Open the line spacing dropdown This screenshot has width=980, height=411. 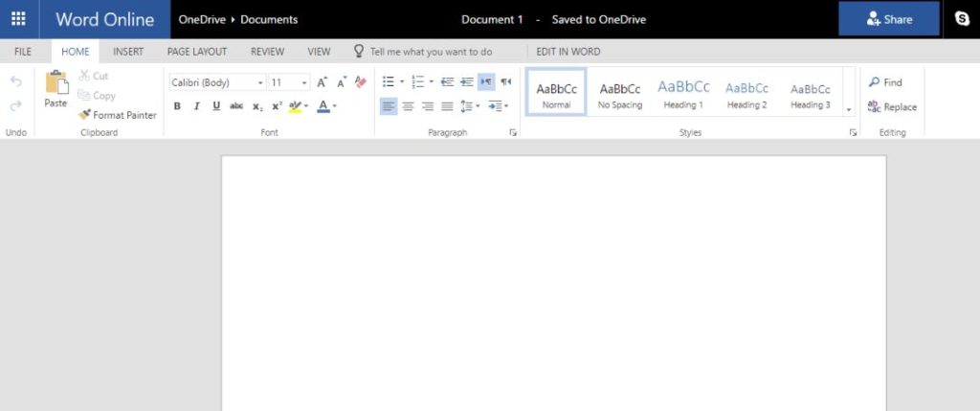470,106
